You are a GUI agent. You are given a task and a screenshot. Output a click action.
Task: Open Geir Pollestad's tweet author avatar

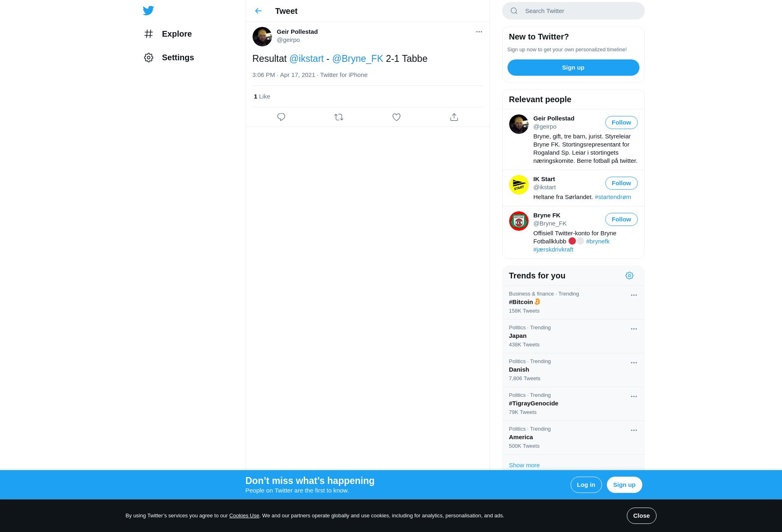tap(262, 37)
